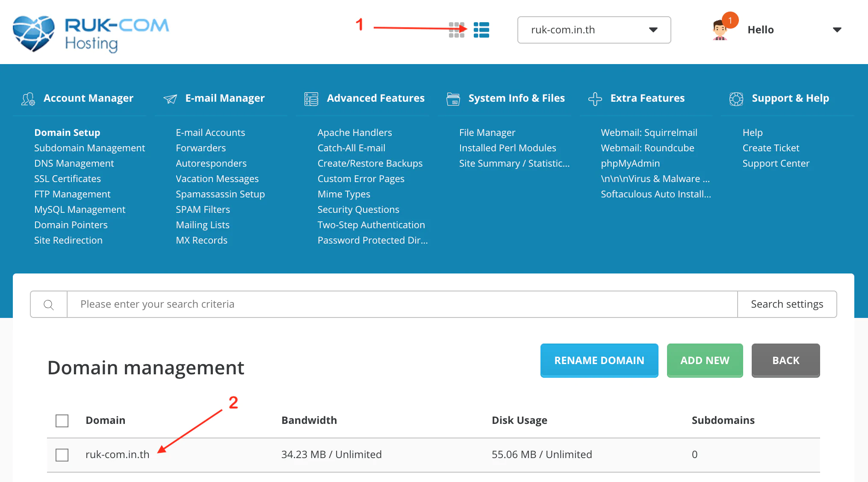Open DNS Management
Image resolution: width=868 pixels, height=482 pixels.
74,163
